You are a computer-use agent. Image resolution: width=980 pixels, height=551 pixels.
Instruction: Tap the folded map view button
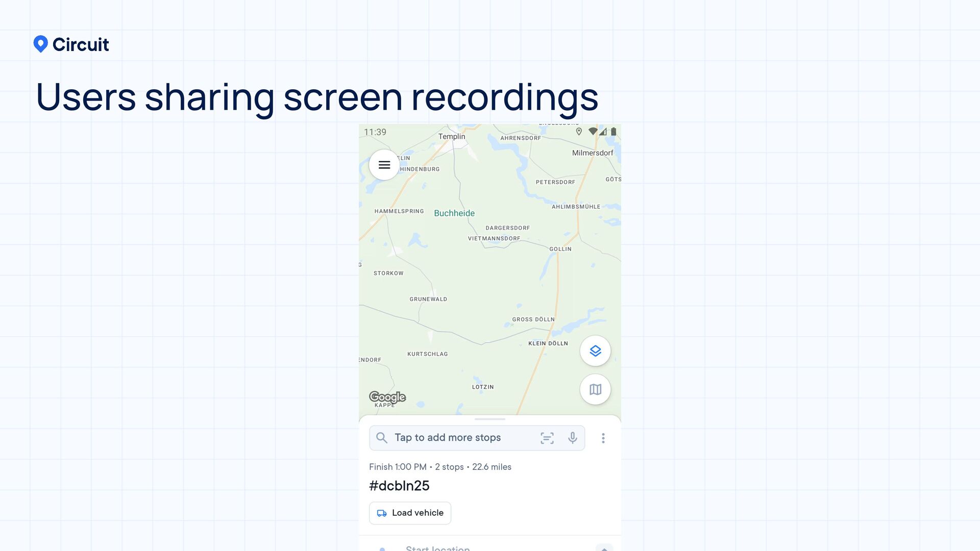click(x=595, y=390)
